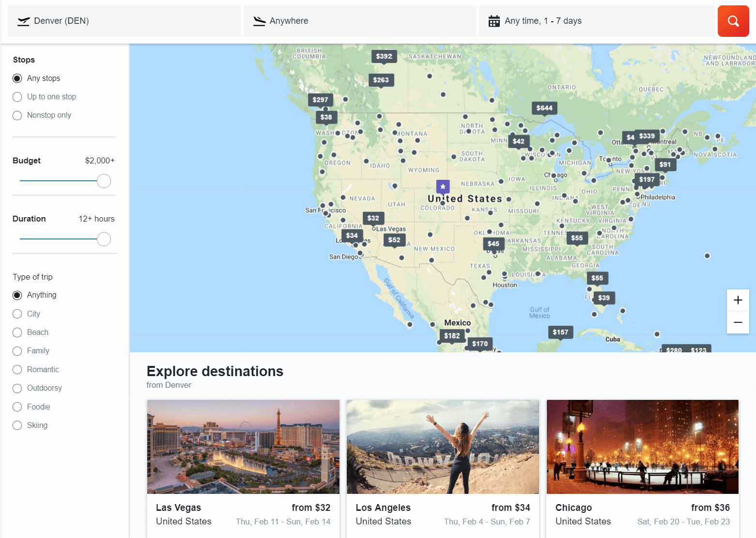Click the $392 price marker on map
Image resolution: width=756 pixels, height=538 pixels.
[384, 56]
